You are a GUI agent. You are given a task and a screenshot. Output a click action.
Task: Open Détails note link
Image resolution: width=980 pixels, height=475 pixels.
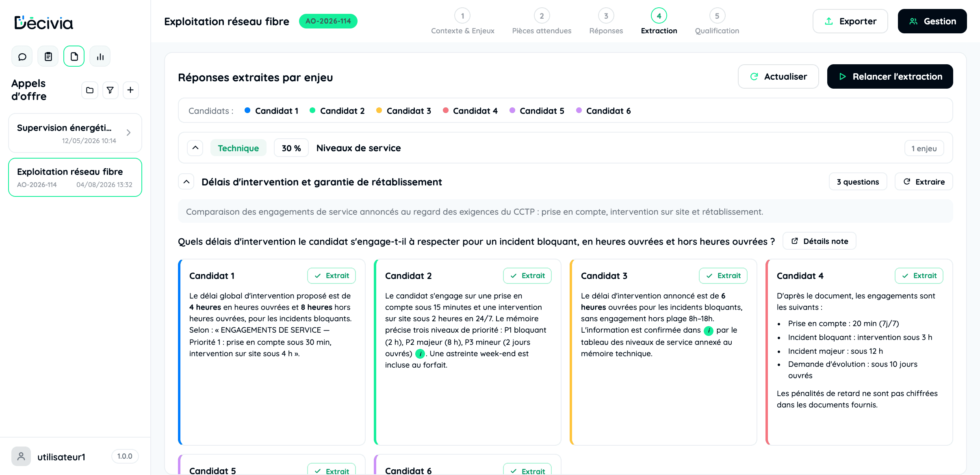point(820,241)
